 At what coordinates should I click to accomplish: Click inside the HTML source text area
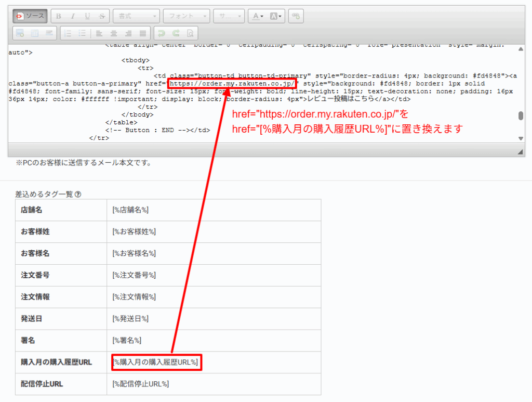pos(262,94)
